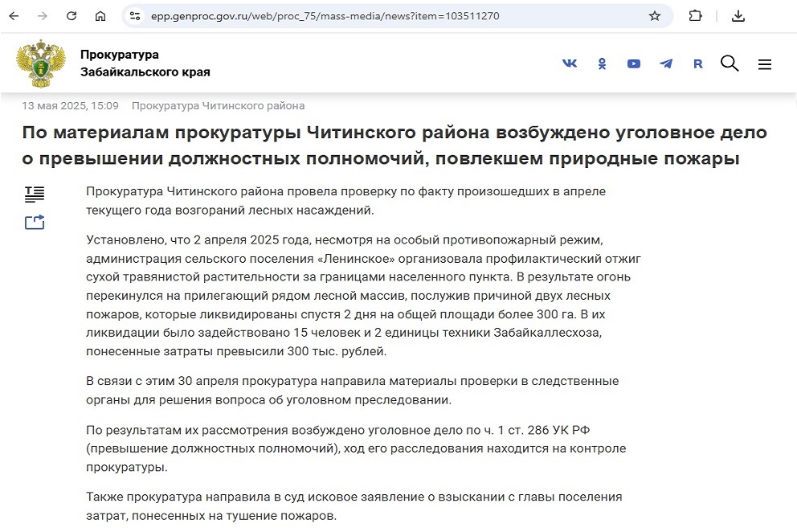
Task: Open the site search magnifier
Action: click(730, 63)
